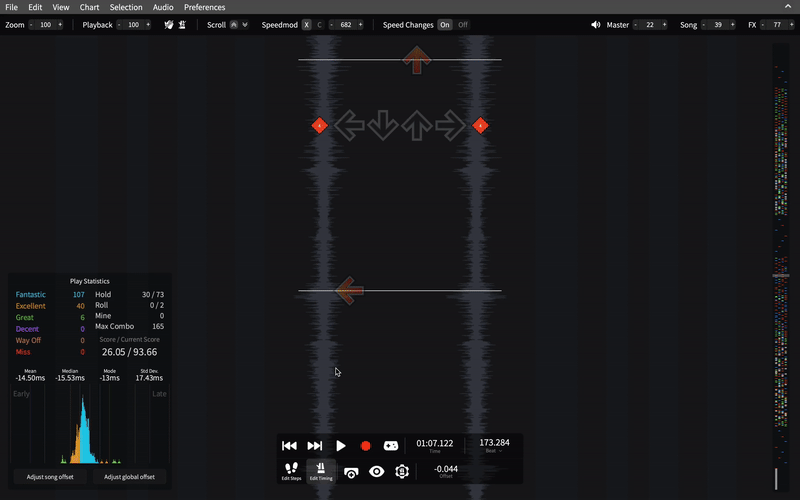800x500 pixels.
Task: Click the up arrow receptor
Action: coord(417,125)
